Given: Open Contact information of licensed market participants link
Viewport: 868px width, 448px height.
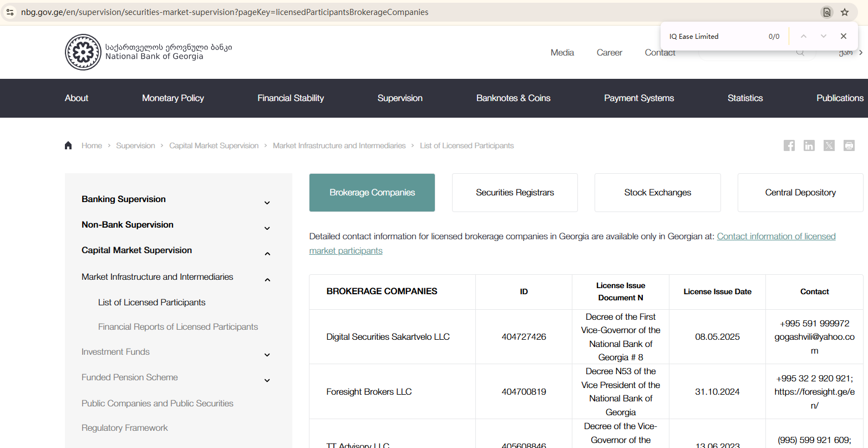Looking at the screenshot, I should (776, 236).
